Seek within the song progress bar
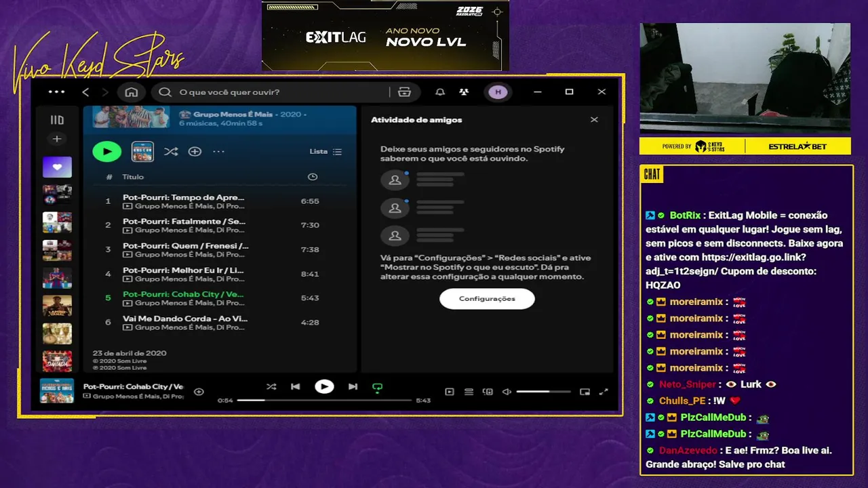 point(324,401)
